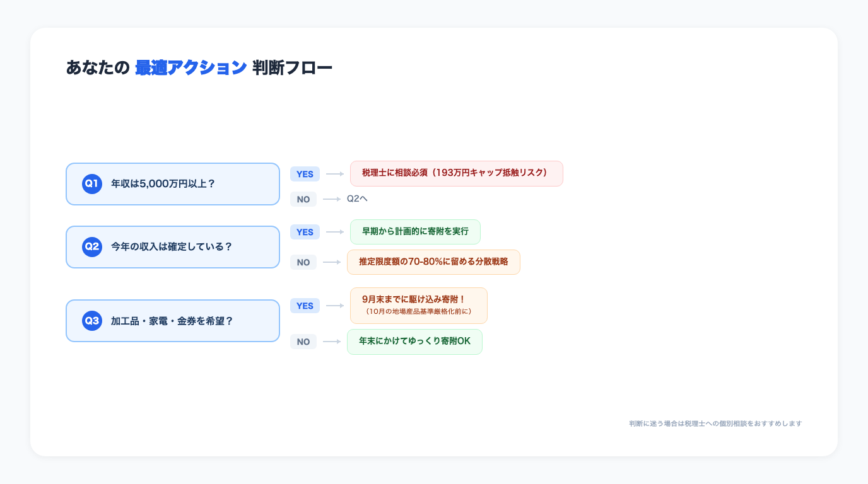
Task: Click the 税理士に相談必須 result box
Action: [456, 173]
